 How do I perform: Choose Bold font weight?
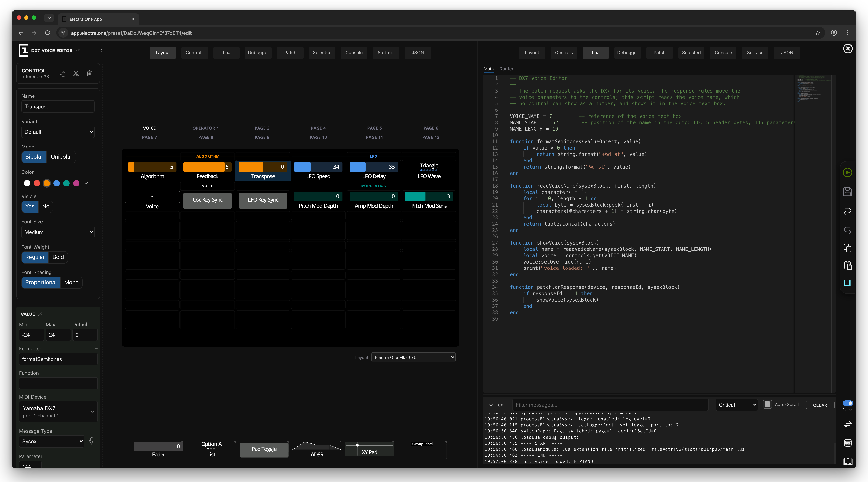(58, 257)
